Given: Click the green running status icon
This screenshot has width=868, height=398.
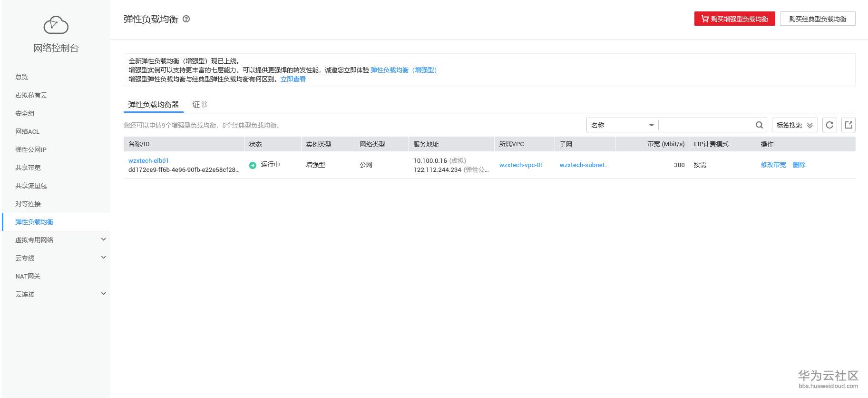Looking at the screenshot, I should point(253,165).
